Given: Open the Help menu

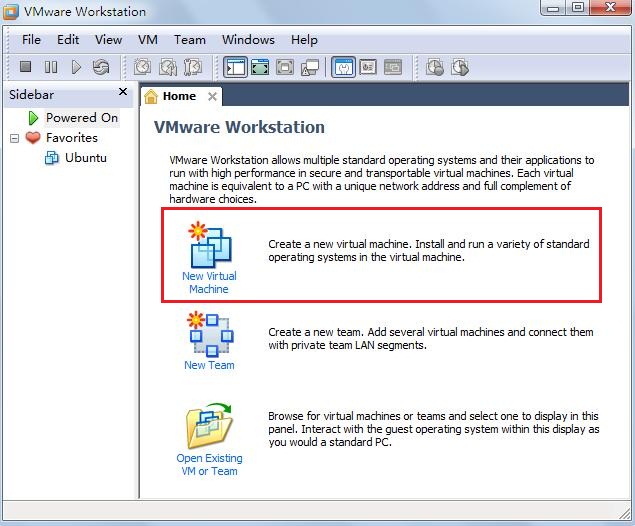Looking at the screenshot, I should click(x=304, y=40).
